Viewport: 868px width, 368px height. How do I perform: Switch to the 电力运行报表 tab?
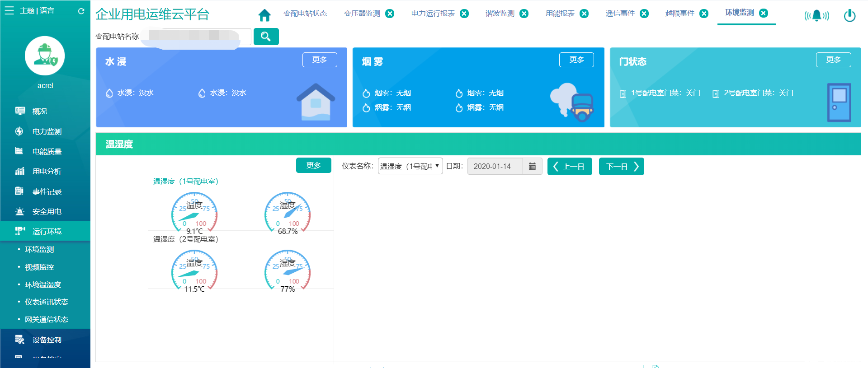[433, 14]
